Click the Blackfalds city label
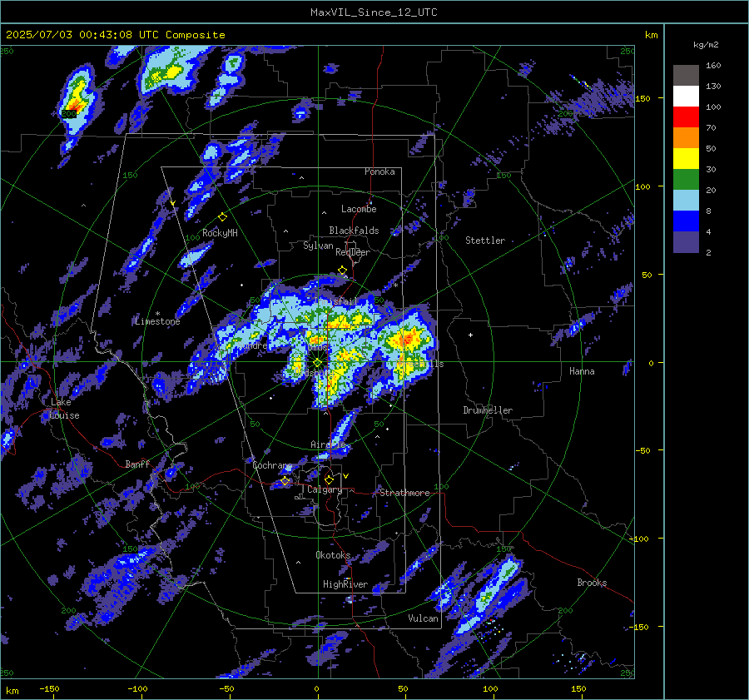Viewport: 749px width, 700px height. [x=354, y=231]
